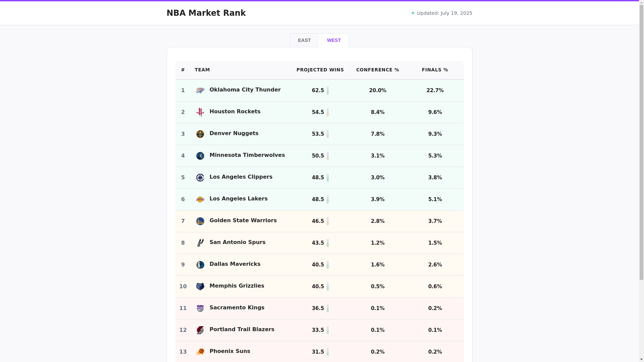The image size is (644, 362).
Task: Click Mavericks' 1.6% conference odds
Action: [x=378, y=265]
